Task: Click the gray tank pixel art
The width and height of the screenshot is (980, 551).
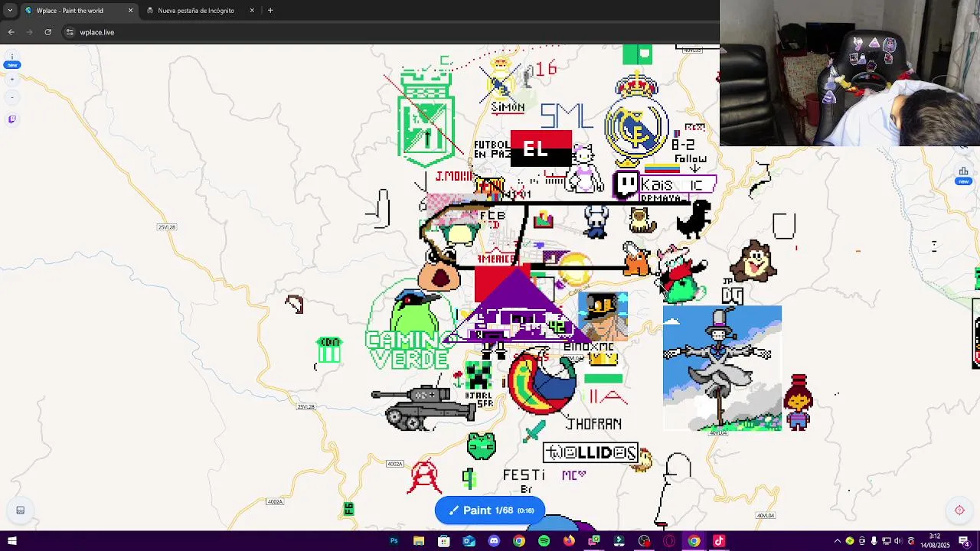Action: pyautogui.click(x=423, y=407)
